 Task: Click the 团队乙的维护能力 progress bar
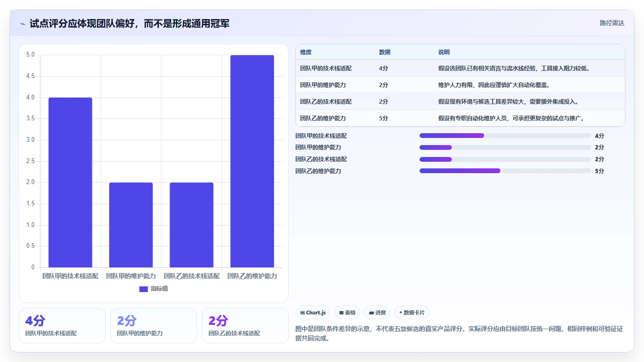505,171
